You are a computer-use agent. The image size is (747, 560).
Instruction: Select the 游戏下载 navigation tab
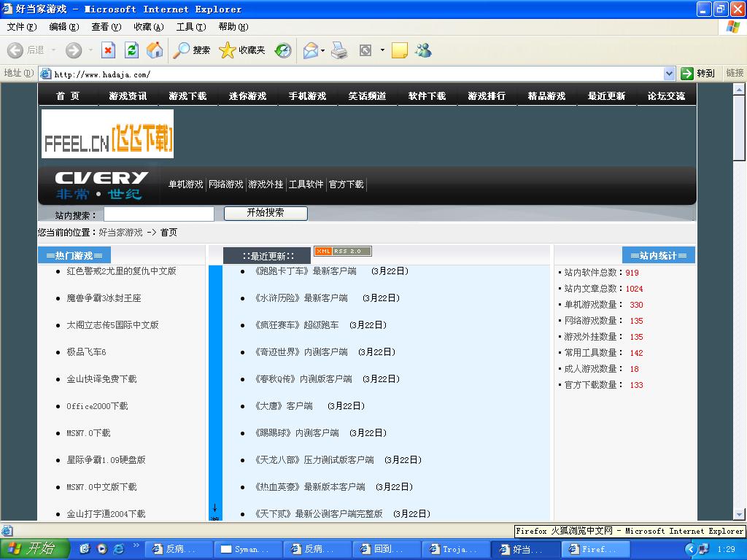click(187, 96)
